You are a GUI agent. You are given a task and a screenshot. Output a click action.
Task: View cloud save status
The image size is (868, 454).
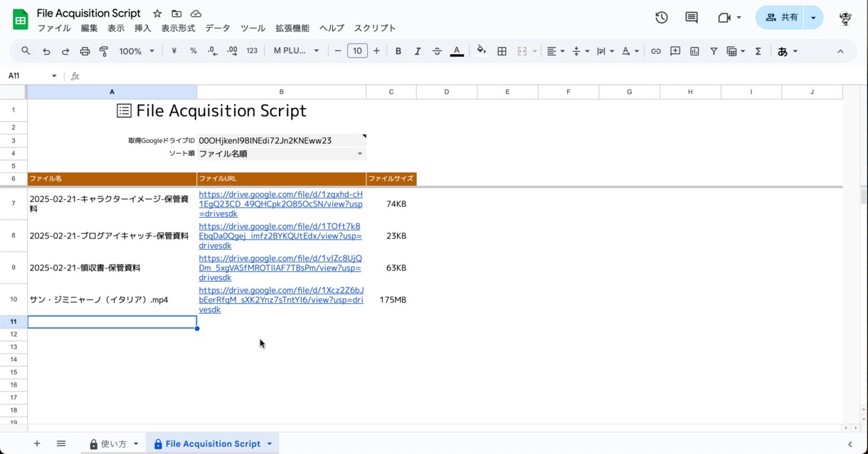pos(196,14)
